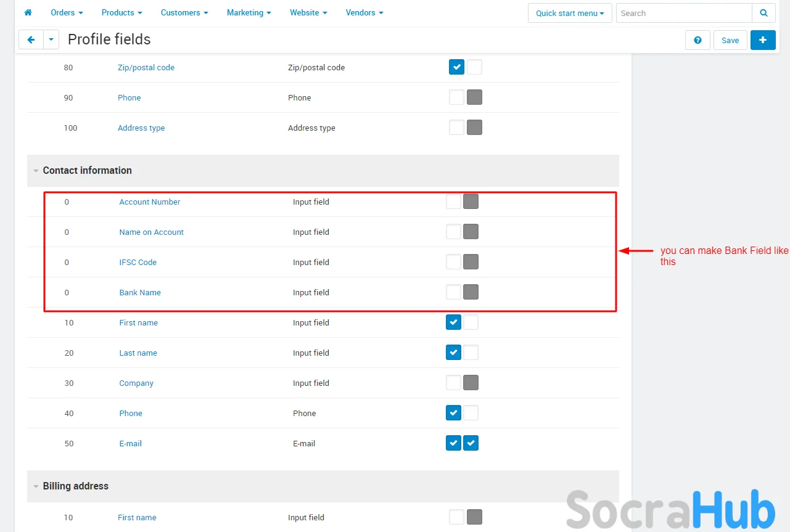This screenshot has width=790, height=532.
Task: Toggle first checkbox for Account Number row
Action: (x=453, y=202)
